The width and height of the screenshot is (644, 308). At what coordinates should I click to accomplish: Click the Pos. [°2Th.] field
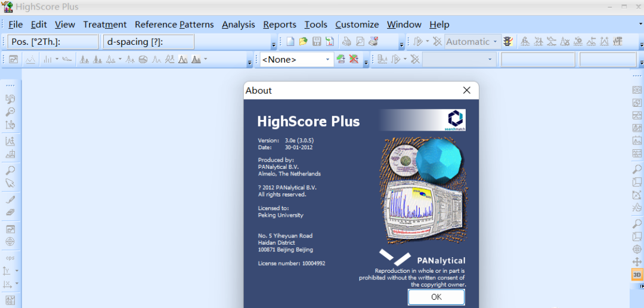pos(53,42)
